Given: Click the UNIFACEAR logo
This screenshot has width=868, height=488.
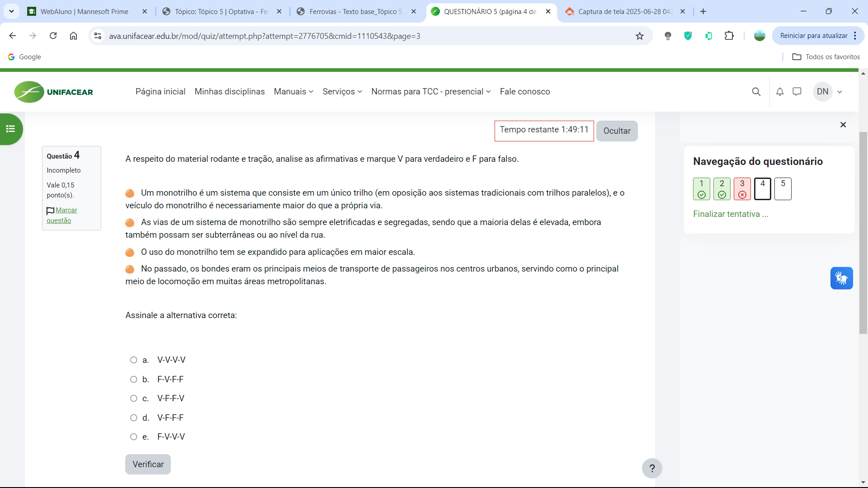Looking at the screenshot, I should tap(54, 92).
